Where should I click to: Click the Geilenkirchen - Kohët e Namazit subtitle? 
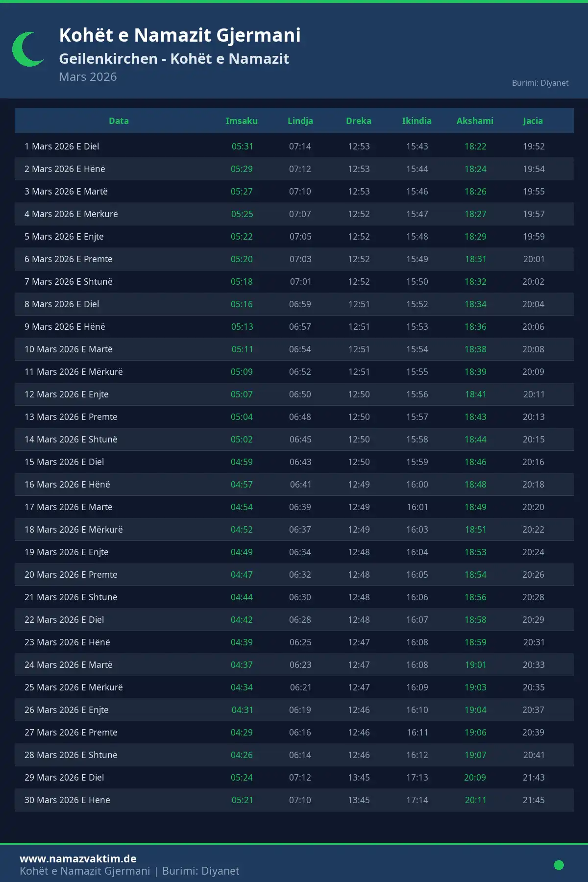(174, 59)
